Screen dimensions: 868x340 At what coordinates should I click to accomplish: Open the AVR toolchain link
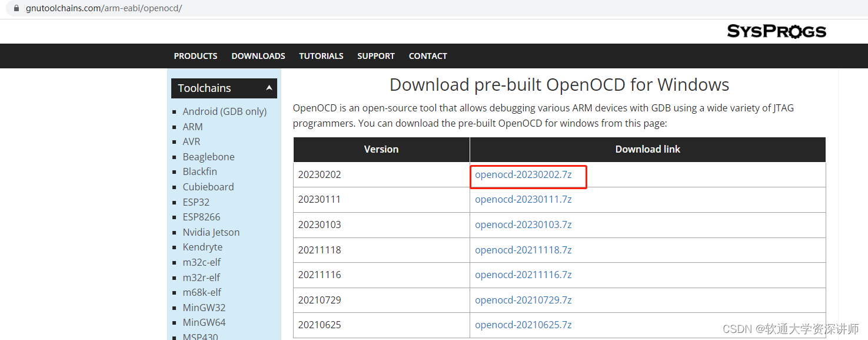click(x=191, y=141)
